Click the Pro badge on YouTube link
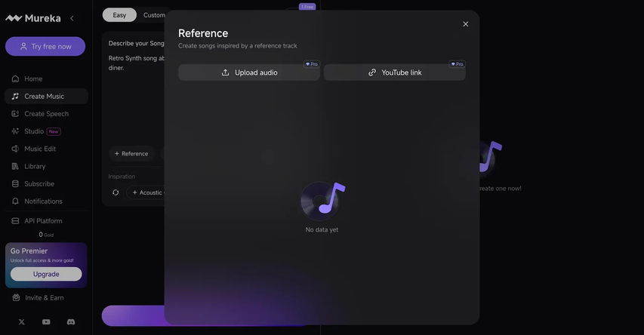 coord(457,64)
